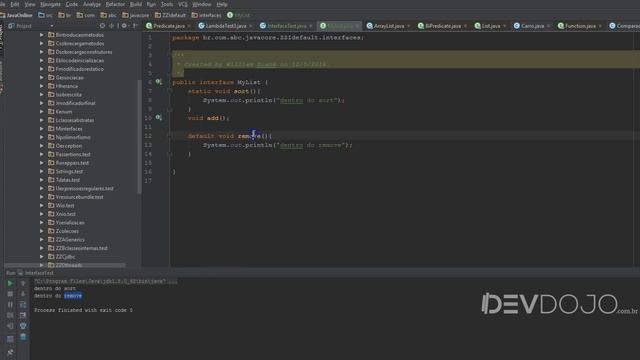Viewport: 640px width, 360px height.
Task: Switch to Carro.java tab
Action: coord(532,26)
